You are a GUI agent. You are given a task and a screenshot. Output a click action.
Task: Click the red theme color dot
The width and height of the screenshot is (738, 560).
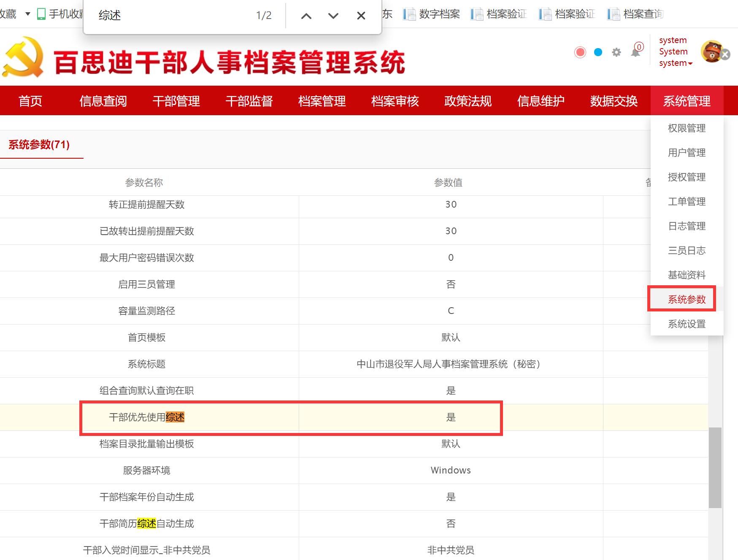pyautogui.click(x=580, y=52)
